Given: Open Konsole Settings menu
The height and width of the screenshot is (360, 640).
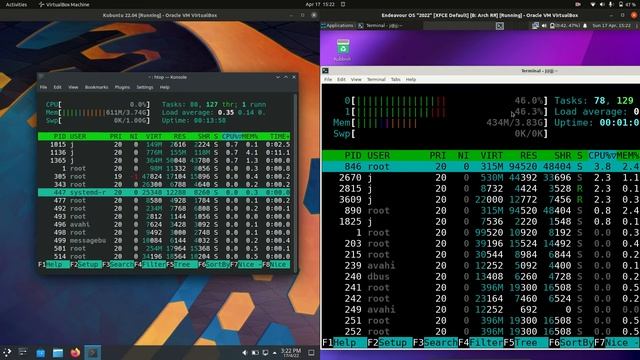Looking at the screenshot, I should 144,87.
